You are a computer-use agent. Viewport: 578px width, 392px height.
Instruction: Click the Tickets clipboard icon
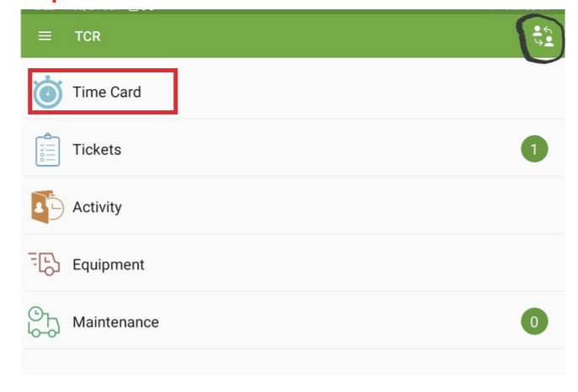[x=48, y=150]
